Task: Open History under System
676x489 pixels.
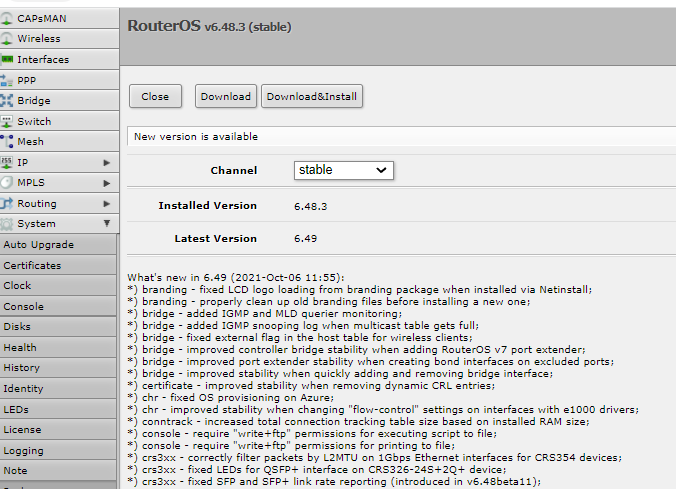Action: (x=58, y=367)
